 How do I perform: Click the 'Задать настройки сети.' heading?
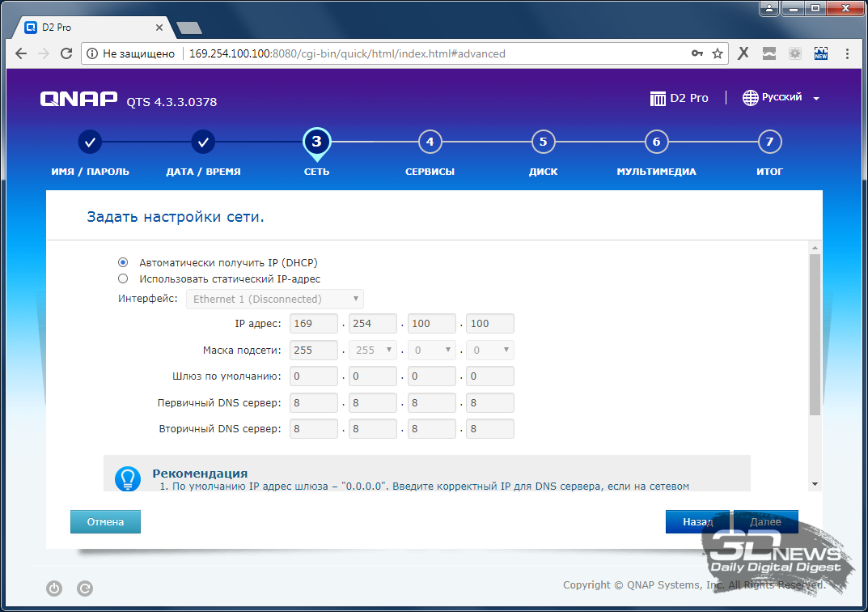pos(176,217)
